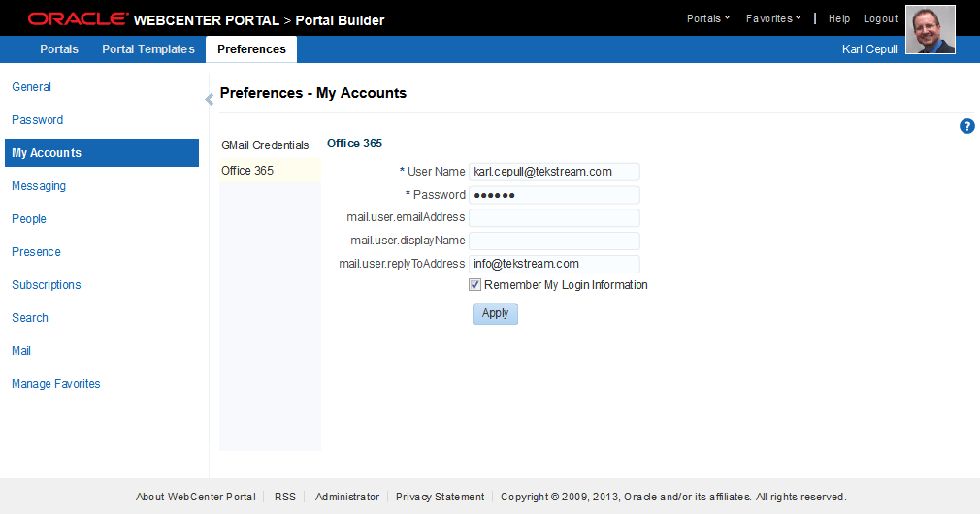Screen dimensions: 980x514
Task: Open Mail preferences
Action: click(x=21, y=351)
